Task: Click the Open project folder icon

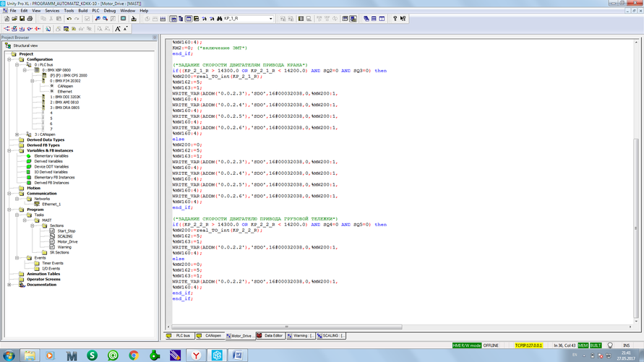Action: [x=14, y=19]
